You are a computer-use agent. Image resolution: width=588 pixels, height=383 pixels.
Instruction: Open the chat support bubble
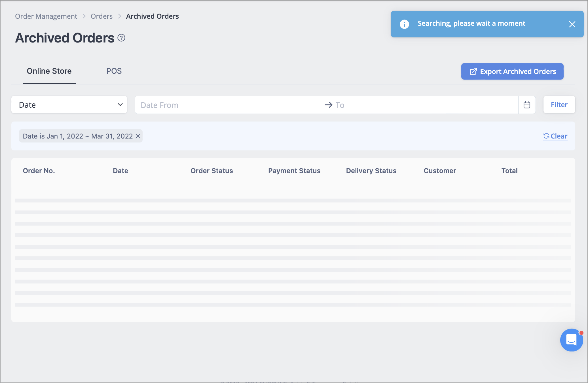pos(571,340)
